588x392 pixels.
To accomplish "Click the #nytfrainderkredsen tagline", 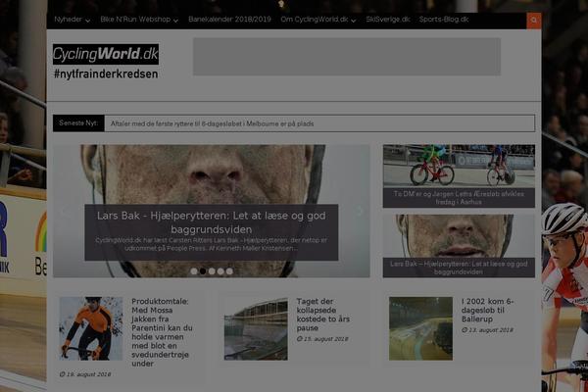I will tap(106, 74).
